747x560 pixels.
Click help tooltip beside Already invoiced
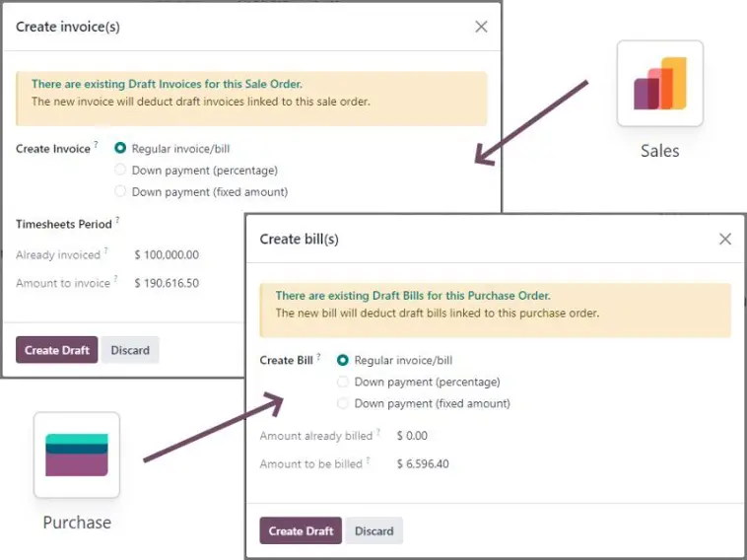pyautogui.click(x=105, y=249)
